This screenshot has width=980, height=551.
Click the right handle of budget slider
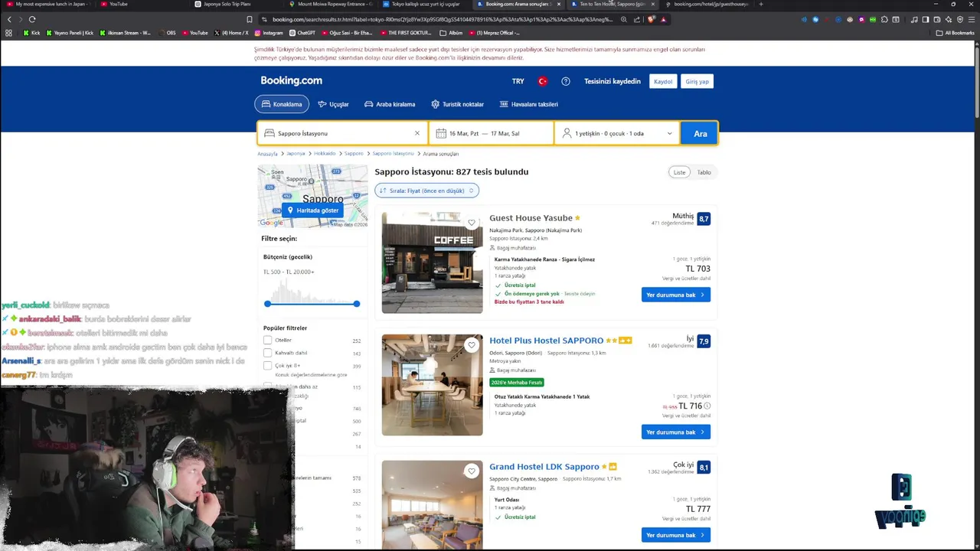[357, 304]
